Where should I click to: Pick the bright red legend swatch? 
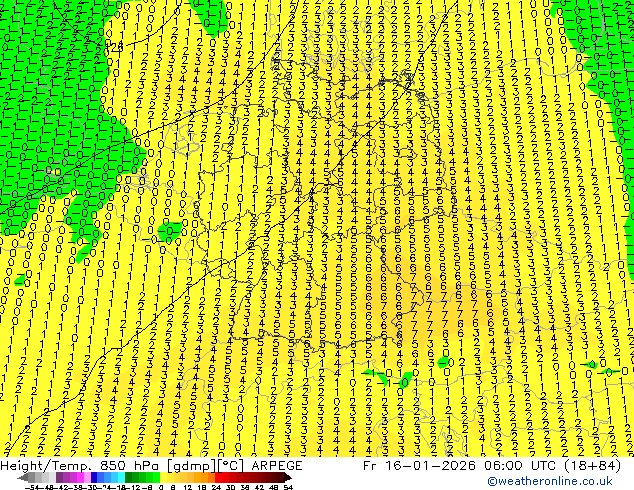tap(218, 477)
